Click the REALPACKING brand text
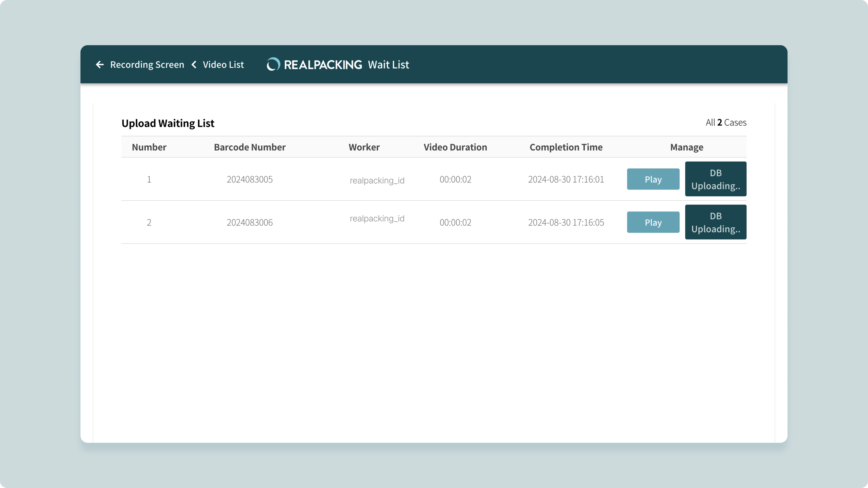The width and height of the screenshot is (868, 488). [323, 65]
